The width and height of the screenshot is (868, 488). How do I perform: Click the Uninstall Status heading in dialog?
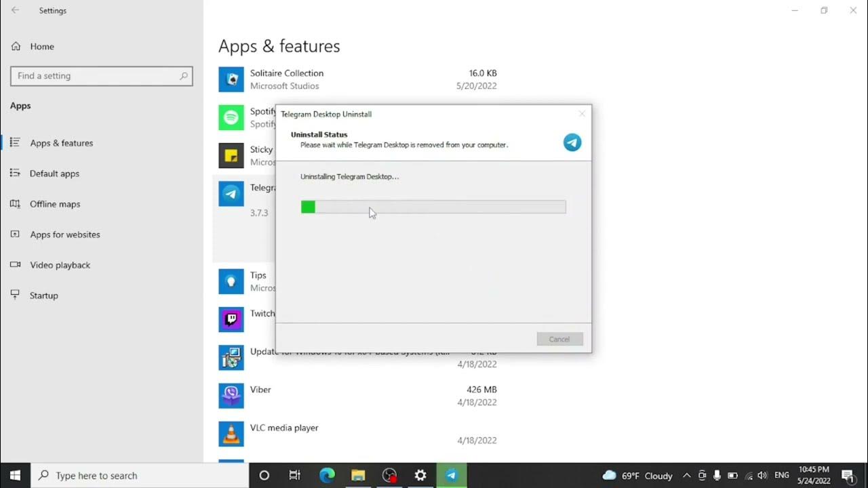[319, 135]
